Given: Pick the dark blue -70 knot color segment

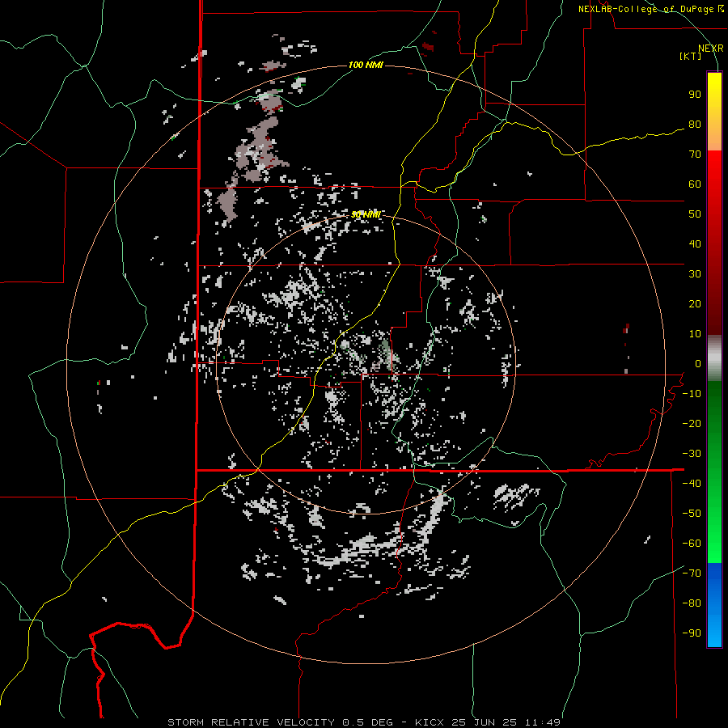Looking at the screenshot, I should (714, 575).
